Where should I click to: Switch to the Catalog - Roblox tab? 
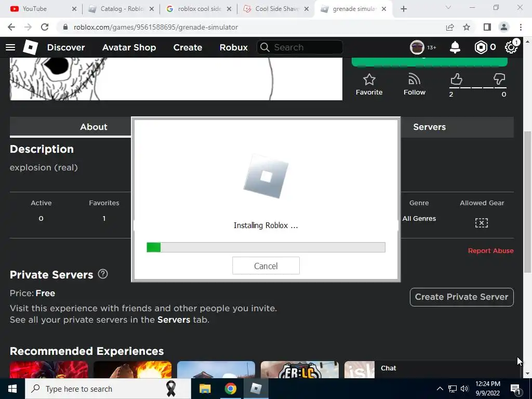(121, 9)
